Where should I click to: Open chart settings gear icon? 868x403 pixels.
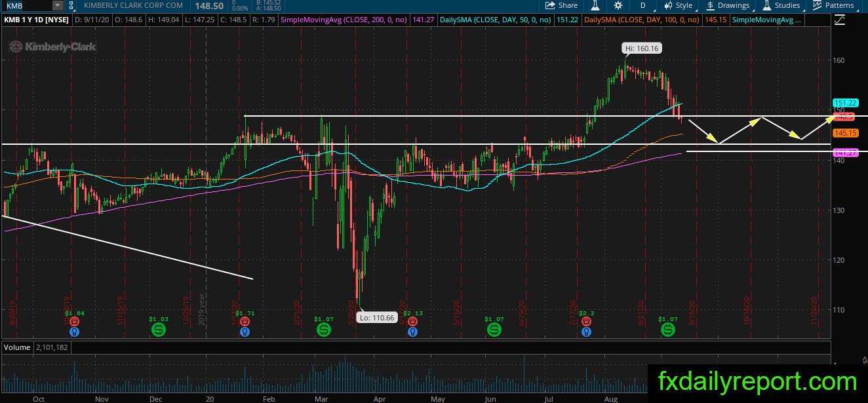point(618,5)
